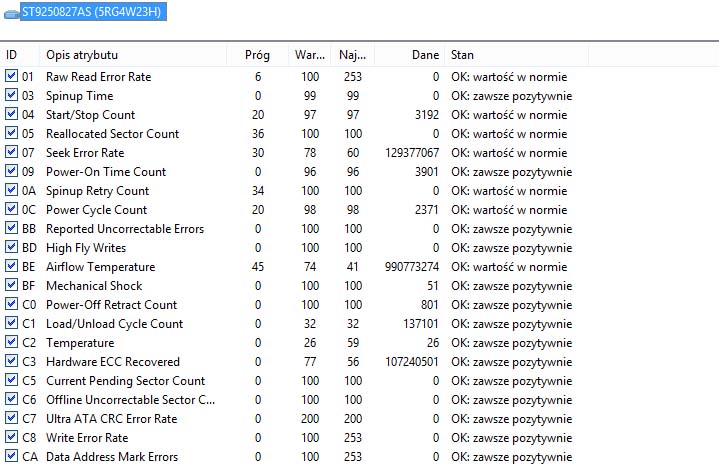The width and height of the screenshot is (719, 469).
Task: Uncheck Load/Unload Cycle Count checkbox
Action: click(x=11, y=323)
